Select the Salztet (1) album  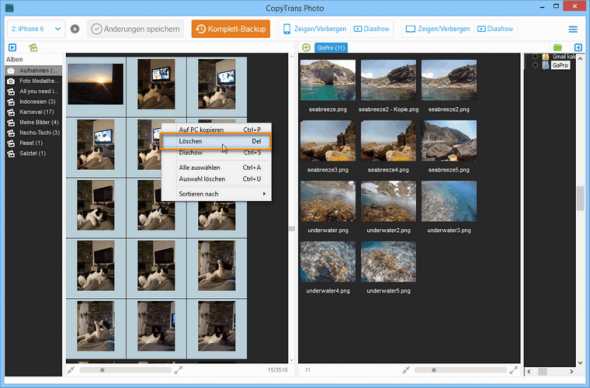point(33,154)
